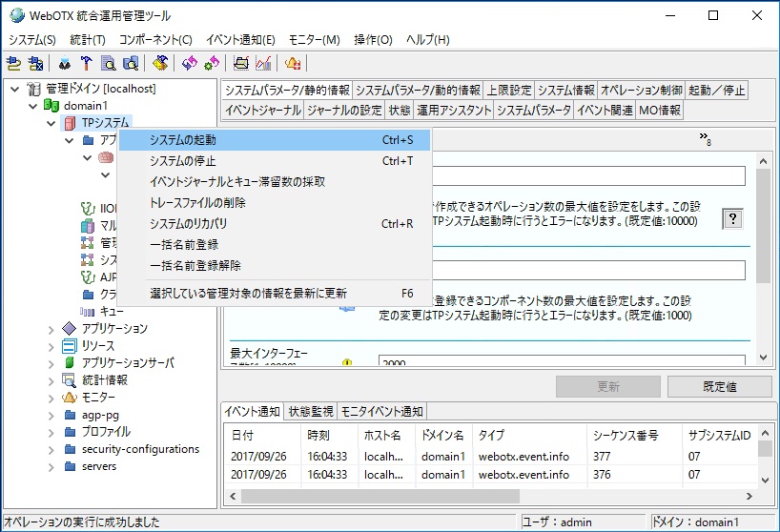
Task: Click the chart graph toolbar icon
Action: 263,63
